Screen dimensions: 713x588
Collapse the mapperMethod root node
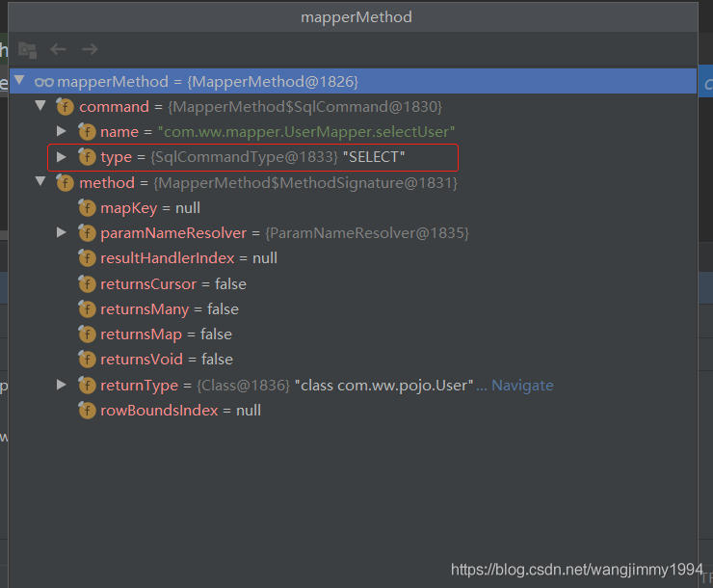coord(19,81)
